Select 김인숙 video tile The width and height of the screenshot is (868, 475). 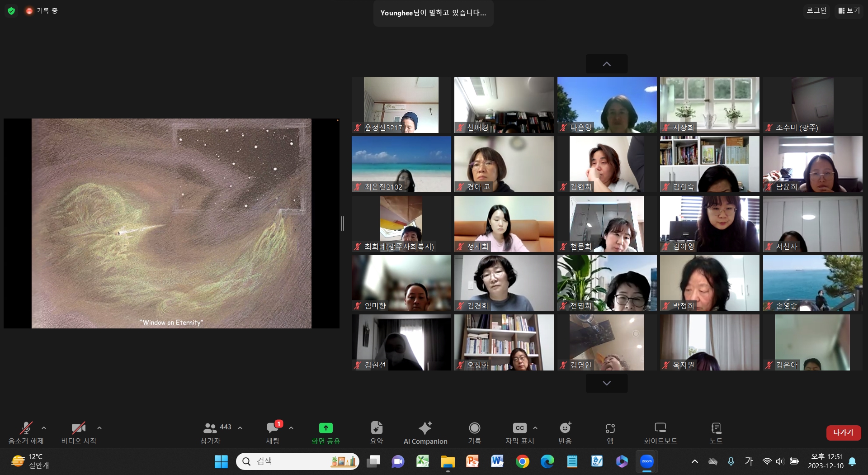pos(710,164)
